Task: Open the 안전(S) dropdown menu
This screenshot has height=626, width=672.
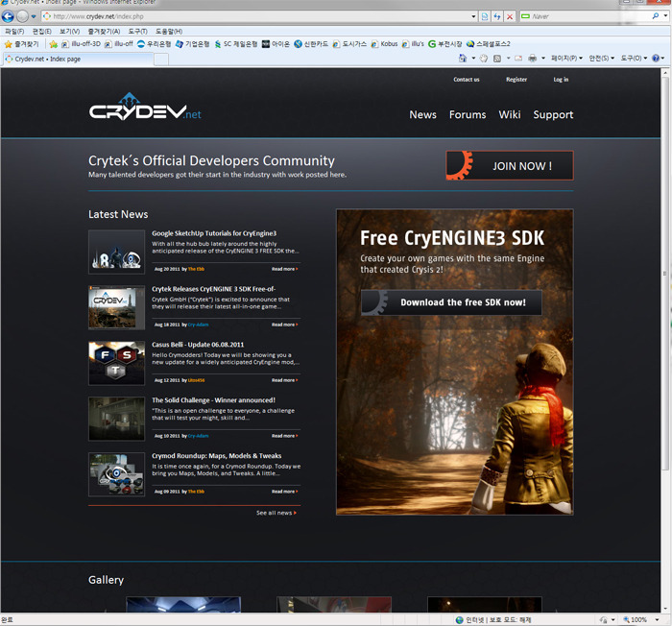Action: tap(602, 59)
